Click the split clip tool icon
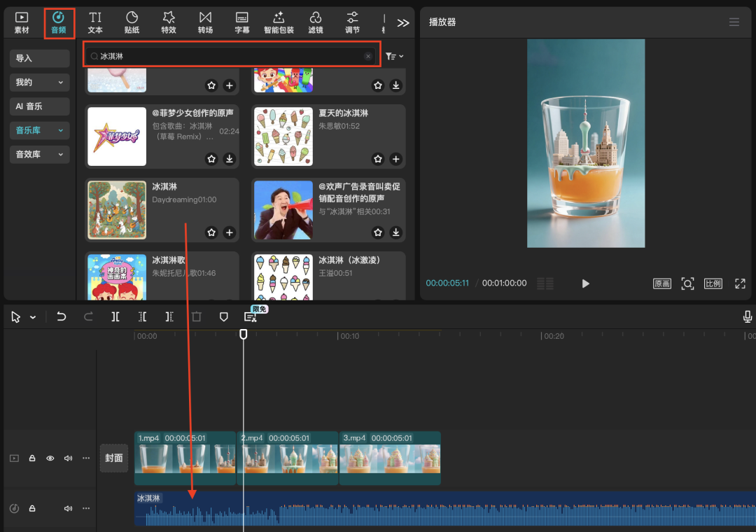This screenshot has height=532, width=756. click(x=115, y=317)
